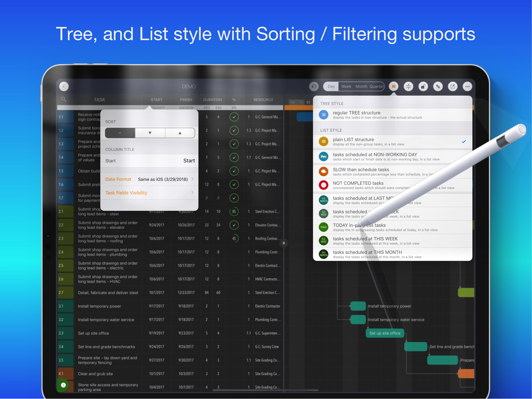The height and width of the screenshot is (399, 532).
Task: Click the lock icon in toolbar
Action: (423, 86)
